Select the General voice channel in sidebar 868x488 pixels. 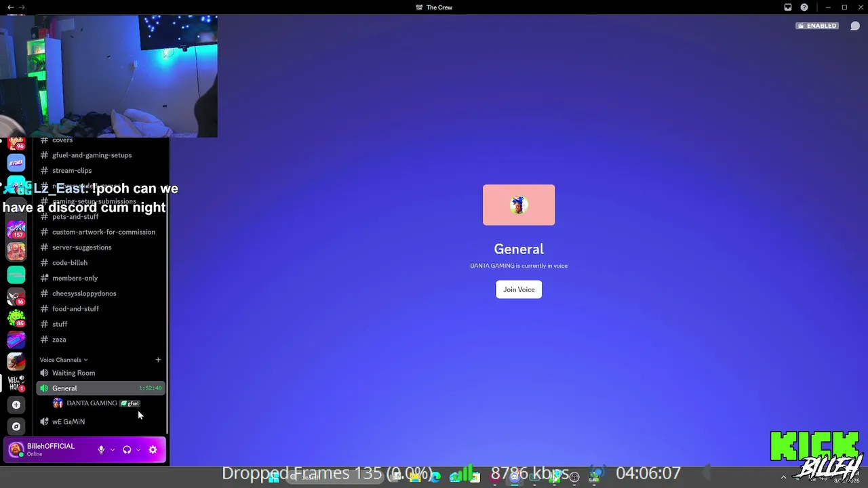click(x=100, y=388)
